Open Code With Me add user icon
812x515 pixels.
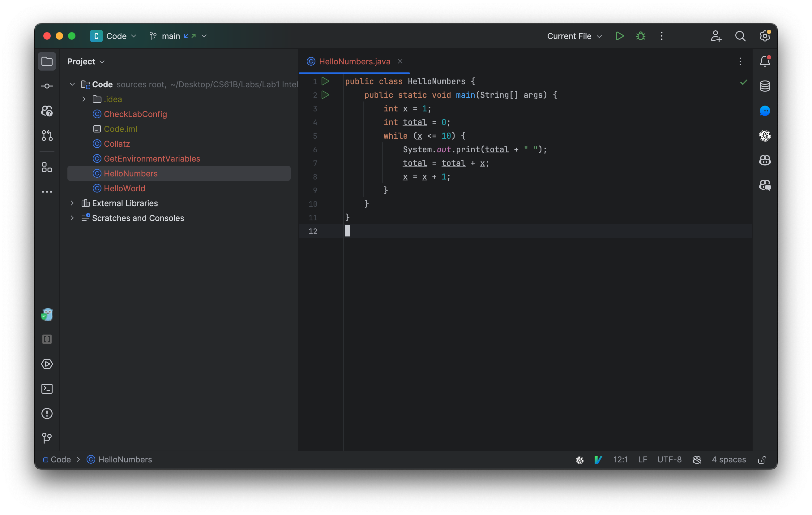pyautogui.click(x=716, y=36)
